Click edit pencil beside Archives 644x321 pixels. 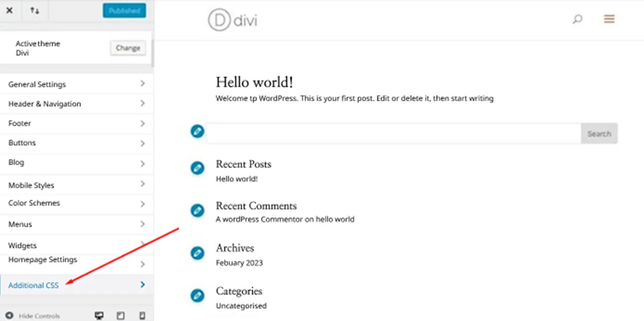197,253
